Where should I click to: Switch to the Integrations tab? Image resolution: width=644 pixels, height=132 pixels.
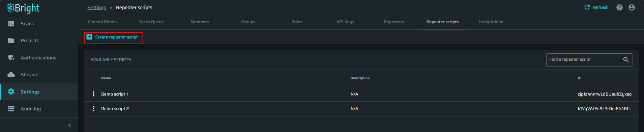coord(491,22)
